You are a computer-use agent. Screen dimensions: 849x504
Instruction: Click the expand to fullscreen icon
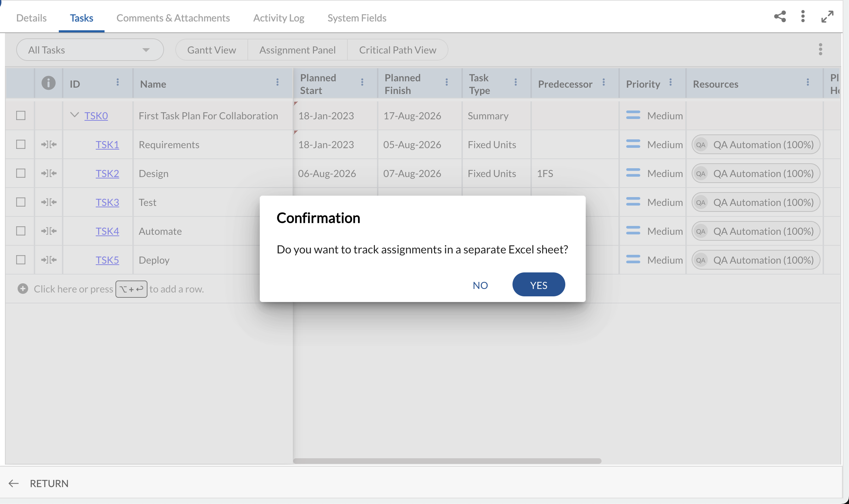click(827, 17)
